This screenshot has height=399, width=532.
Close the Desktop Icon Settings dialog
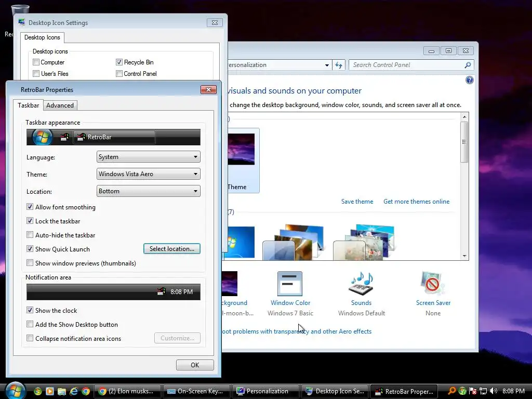tap(215, 23)
